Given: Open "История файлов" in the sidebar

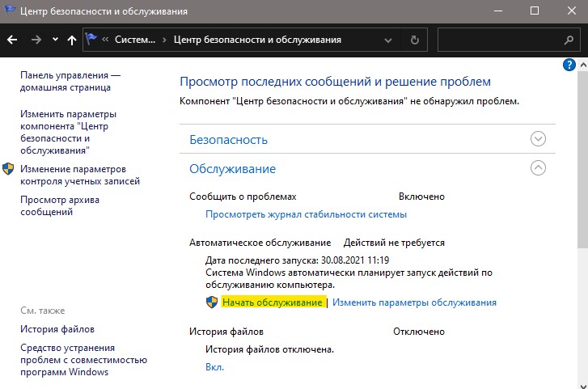Looking at the screenshot, I should pos(57,329).
